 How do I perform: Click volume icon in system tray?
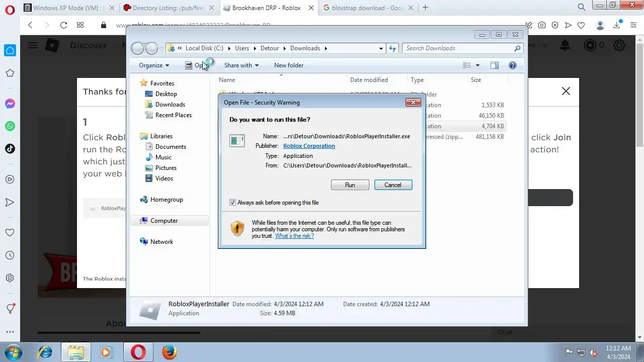click(593, 352)
